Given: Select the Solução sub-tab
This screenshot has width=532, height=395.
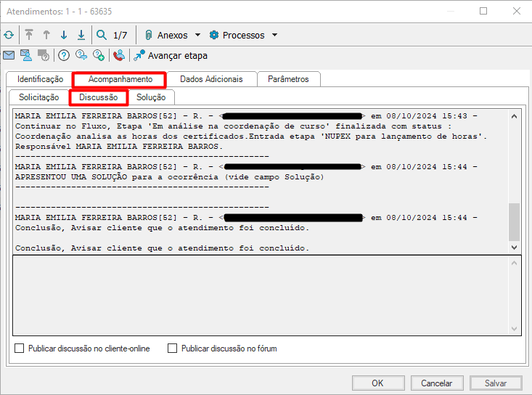Looking at the screenshot, I should [151, 97].
